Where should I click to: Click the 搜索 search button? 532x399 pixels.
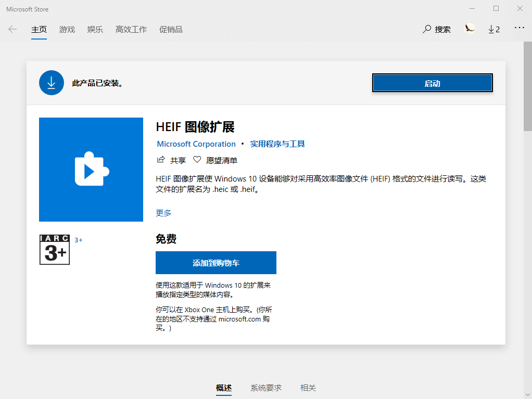coord(437,30)
